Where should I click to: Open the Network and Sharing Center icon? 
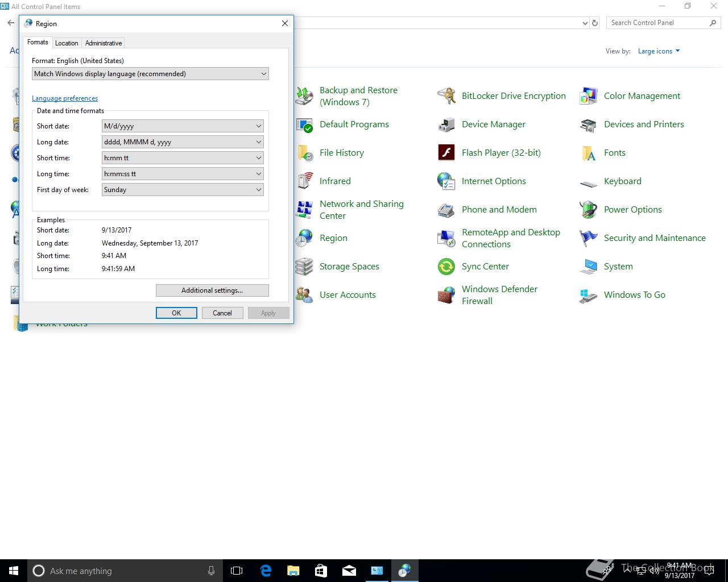[x=304, y=210]
